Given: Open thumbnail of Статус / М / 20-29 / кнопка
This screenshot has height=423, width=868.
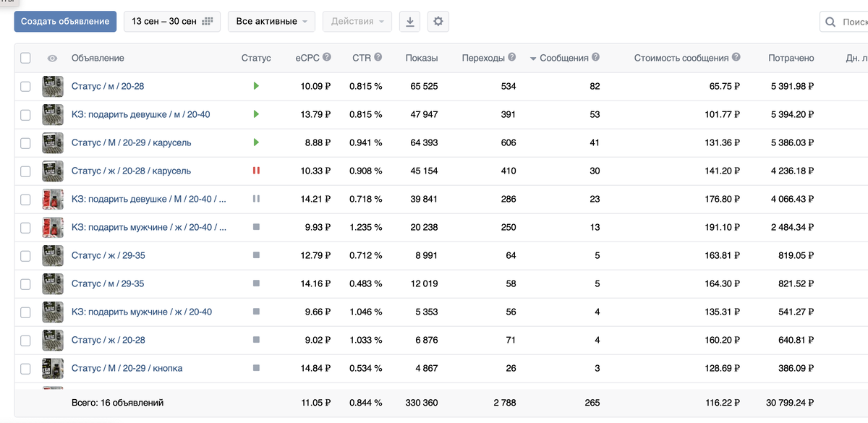Looking at the screenshot, I should (53, 368).
